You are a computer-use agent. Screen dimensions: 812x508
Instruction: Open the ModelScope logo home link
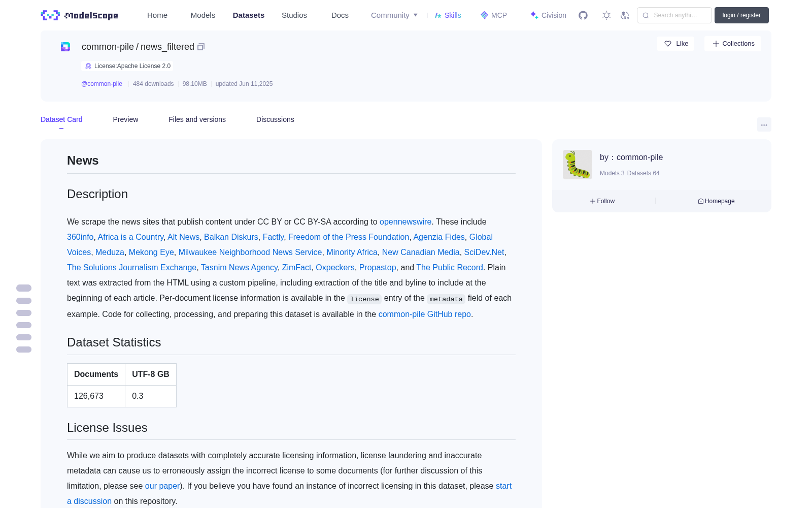tap(79, 15)
